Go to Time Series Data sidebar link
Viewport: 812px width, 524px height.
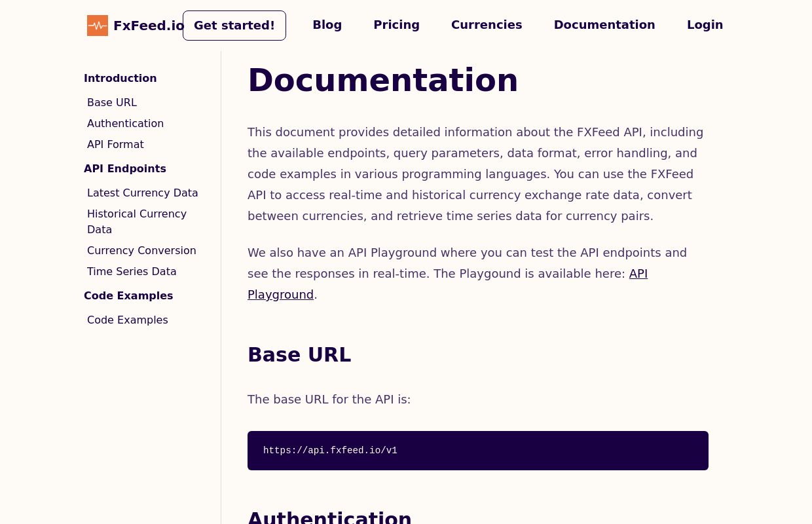132,272
